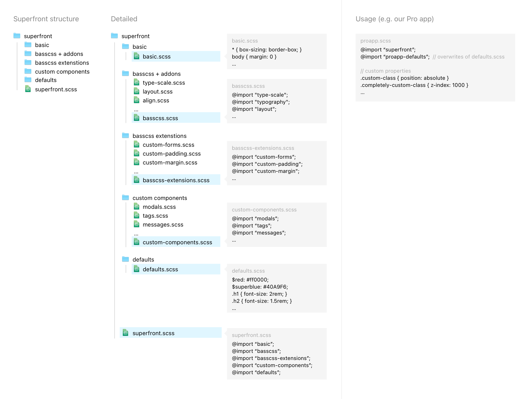Click the '* { box-sizing: border-box; }' line
This screenshot has height=399, width=532.
pos(267,50)
